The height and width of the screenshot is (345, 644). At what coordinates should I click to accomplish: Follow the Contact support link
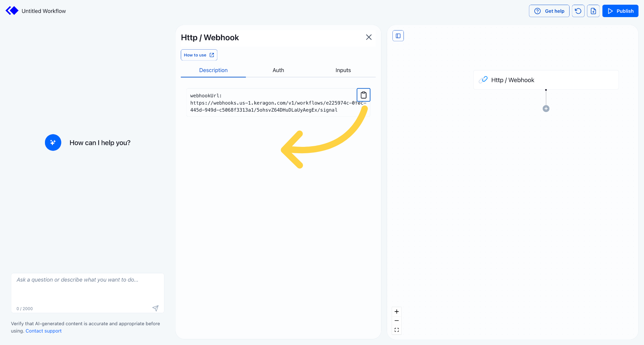pyautogui.click(x=44, y=331)
